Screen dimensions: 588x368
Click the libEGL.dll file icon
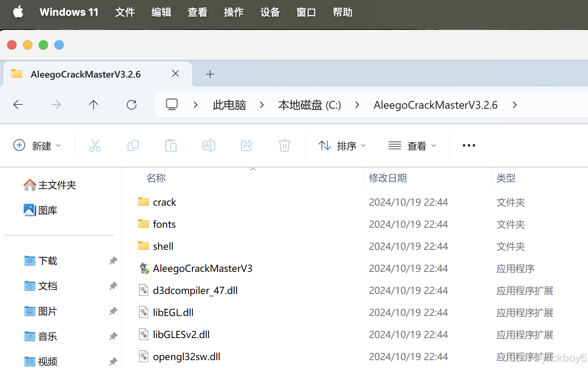[x=144, y=312]
